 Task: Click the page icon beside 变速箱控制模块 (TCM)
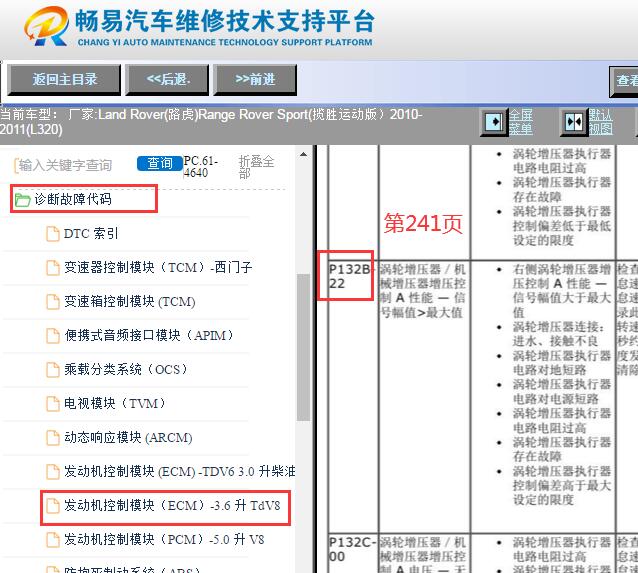tap(52, 302)
